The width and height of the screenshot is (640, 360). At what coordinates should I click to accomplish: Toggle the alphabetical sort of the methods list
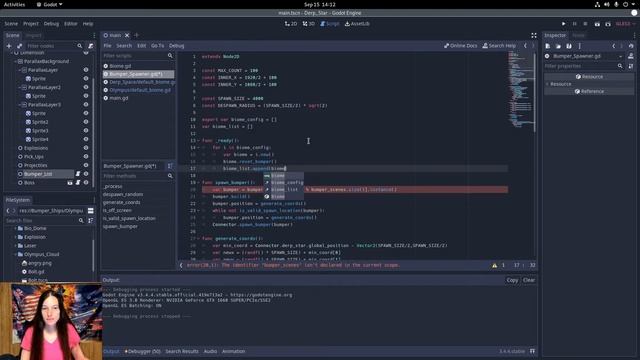pos(170,166)
